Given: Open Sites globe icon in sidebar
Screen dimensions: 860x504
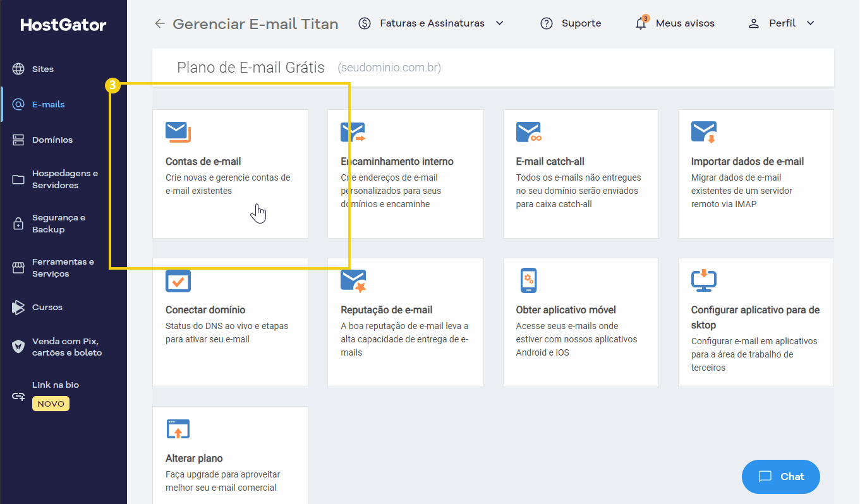Looking at the screenshot, I should pyautogui.click(x=18, y=69).
